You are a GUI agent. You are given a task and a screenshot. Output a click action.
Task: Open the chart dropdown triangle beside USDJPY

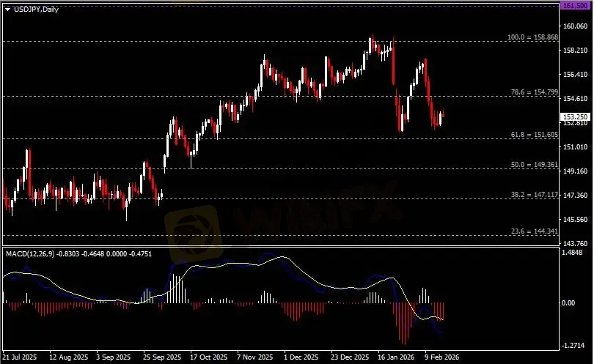[x=7, y=8]
